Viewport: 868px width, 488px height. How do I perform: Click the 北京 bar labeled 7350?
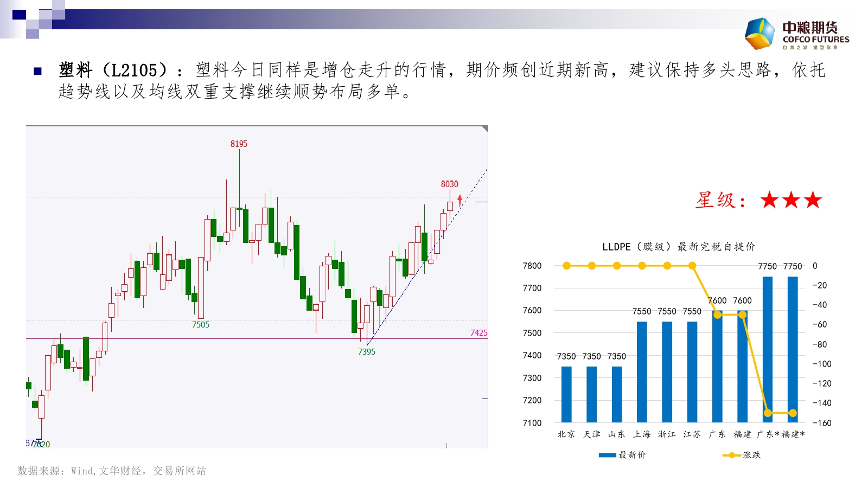[x=566, y=394]
